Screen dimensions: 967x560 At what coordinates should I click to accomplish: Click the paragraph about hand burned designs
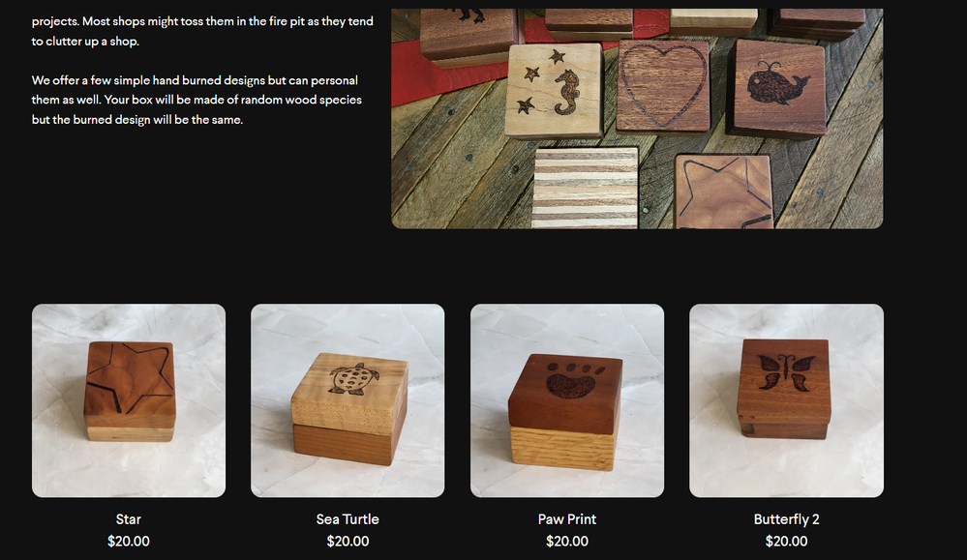point(196,100)
